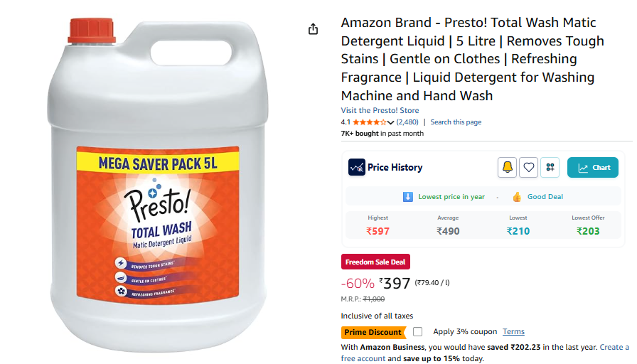Open the 2,480 reviews link
637x364 pixels.
pyautogui.click(x=407, y=122)
